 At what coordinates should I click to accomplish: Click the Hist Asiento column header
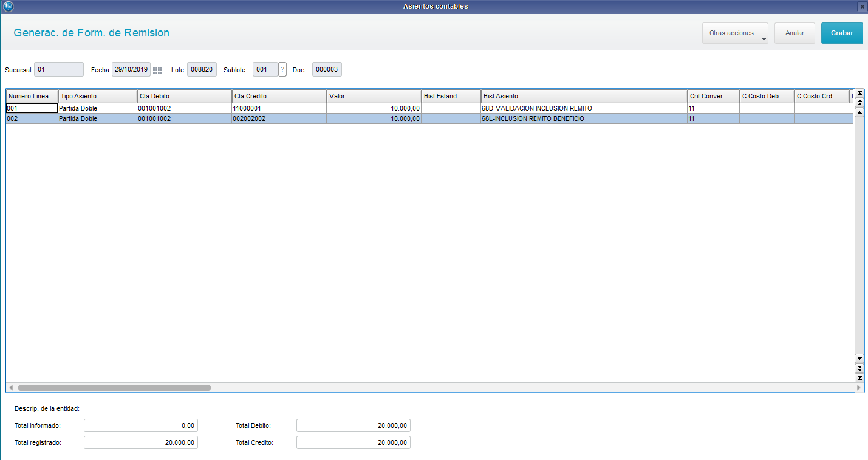point(584,96)
